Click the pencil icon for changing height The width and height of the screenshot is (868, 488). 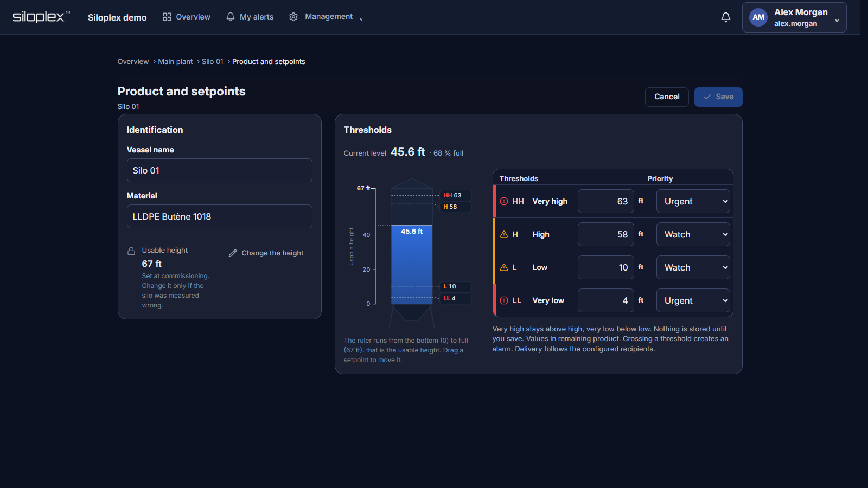pyautogui.click(x=233, y=253)
